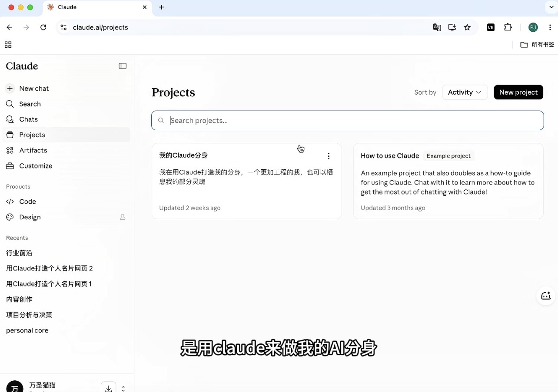Collapse the Claude sidebar panel icon
Image resolution: width=558 pixels, height=392 pixels.
click(123, 66)
